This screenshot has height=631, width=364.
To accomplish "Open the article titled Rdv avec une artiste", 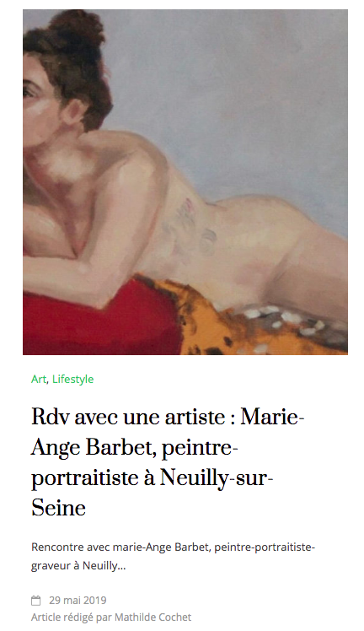I will (x=168, y=462).
